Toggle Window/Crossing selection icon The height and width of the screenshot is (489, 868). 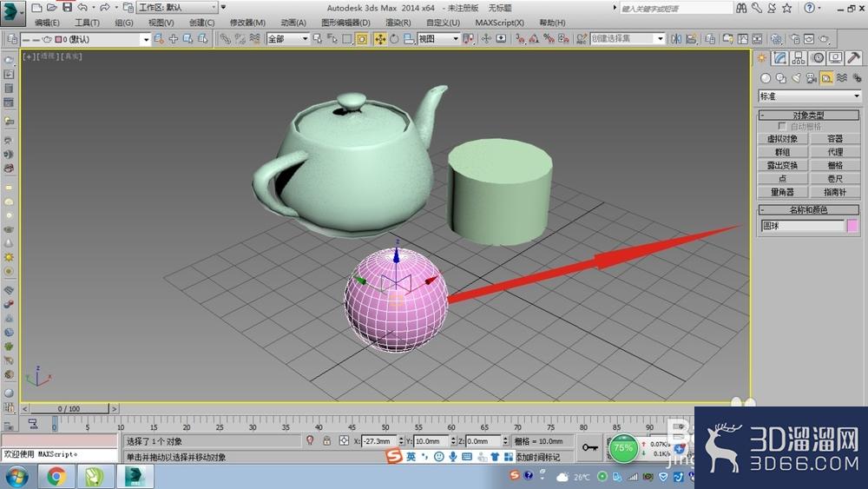coord(361,39)
